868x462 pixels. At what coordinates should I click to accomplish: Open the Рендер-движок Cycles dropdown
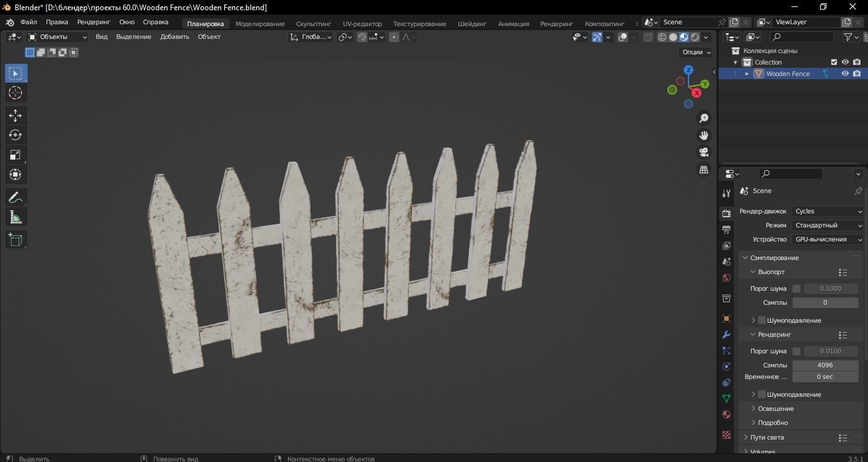(828, 212)
